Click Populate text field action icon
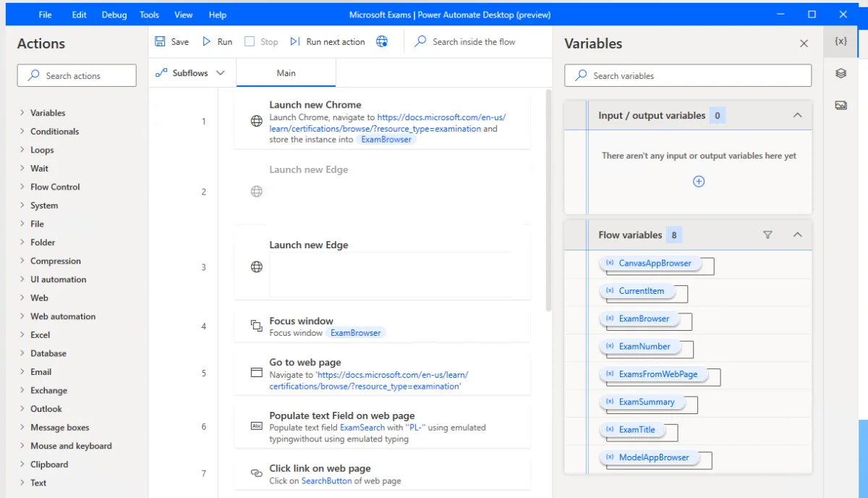868x498 pixels. (256, 426)
